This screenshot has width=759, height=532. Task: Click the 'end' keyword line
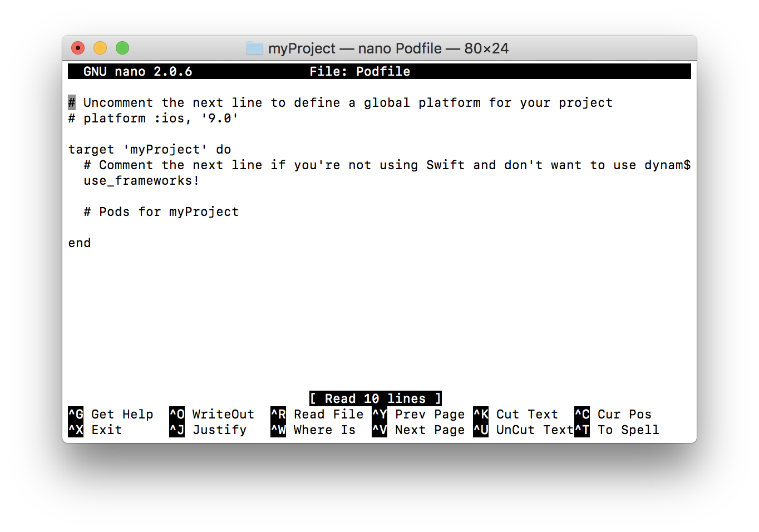80,243
